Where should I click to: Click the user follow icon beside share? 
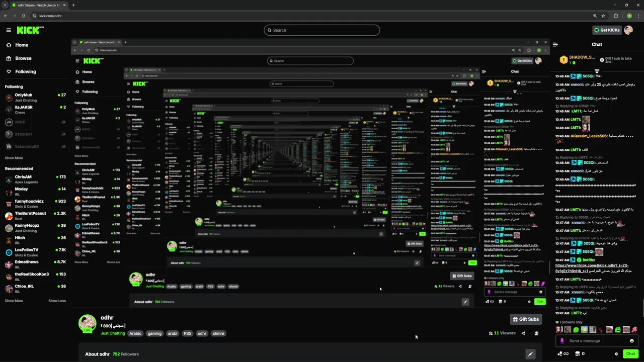coord(536,333)
